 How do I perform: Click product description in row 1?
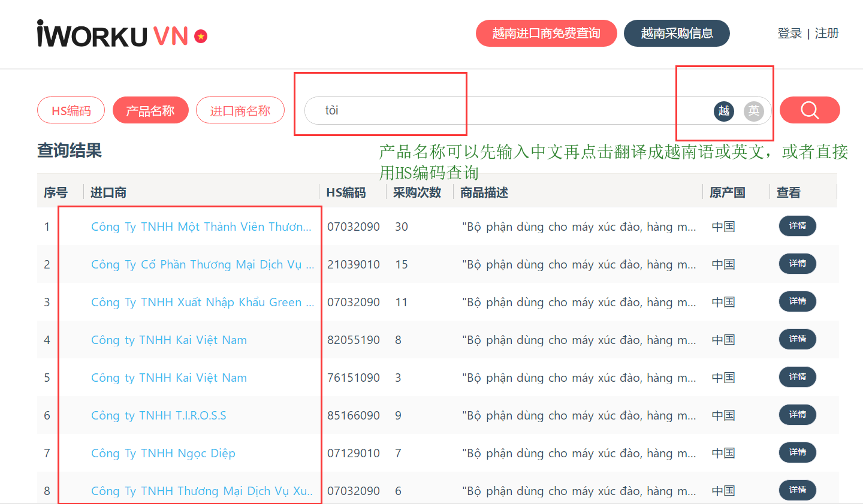[x=579, y=227]
